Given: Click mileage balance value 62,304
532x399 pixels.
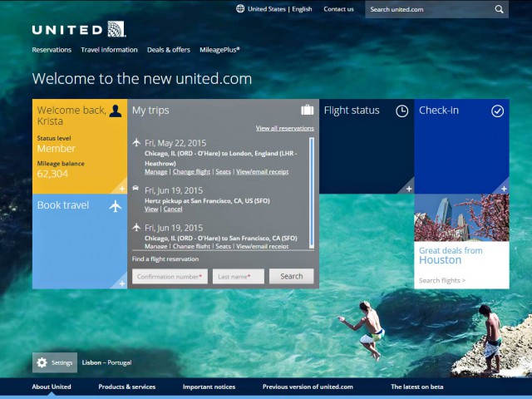Looking at the screenshot, I should pyautogui.click(x=52, y=174).
